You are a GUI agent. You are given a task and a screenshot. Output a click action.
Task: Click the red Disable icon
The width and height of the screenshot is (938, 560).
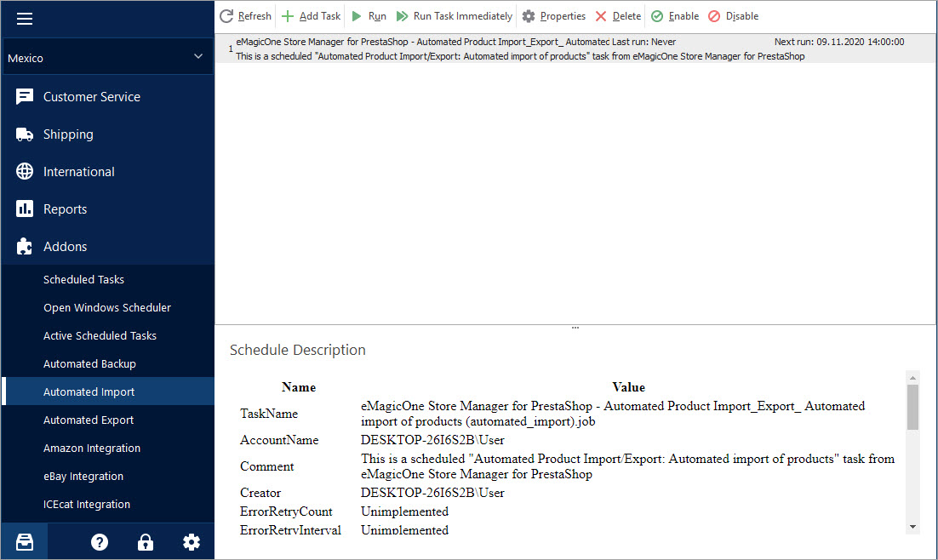(713, 16)
